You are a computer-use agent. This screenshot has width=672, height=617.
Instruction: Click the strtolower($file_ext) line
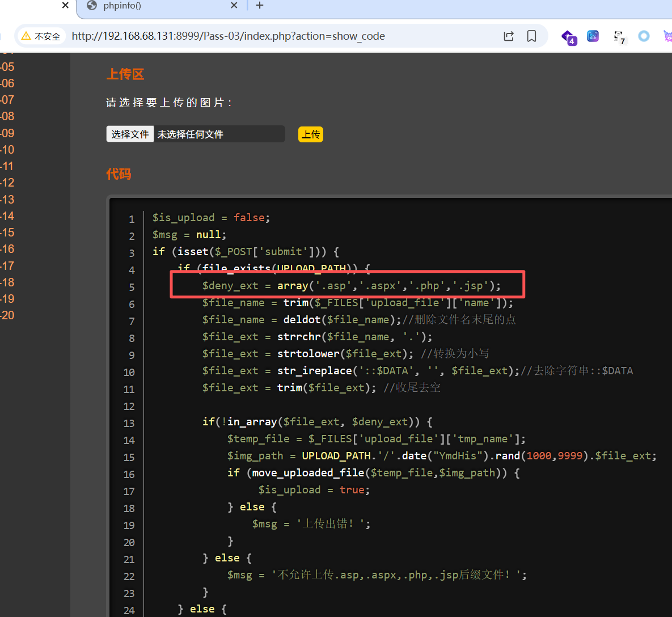pyautogui.click(x=345, y=353)
